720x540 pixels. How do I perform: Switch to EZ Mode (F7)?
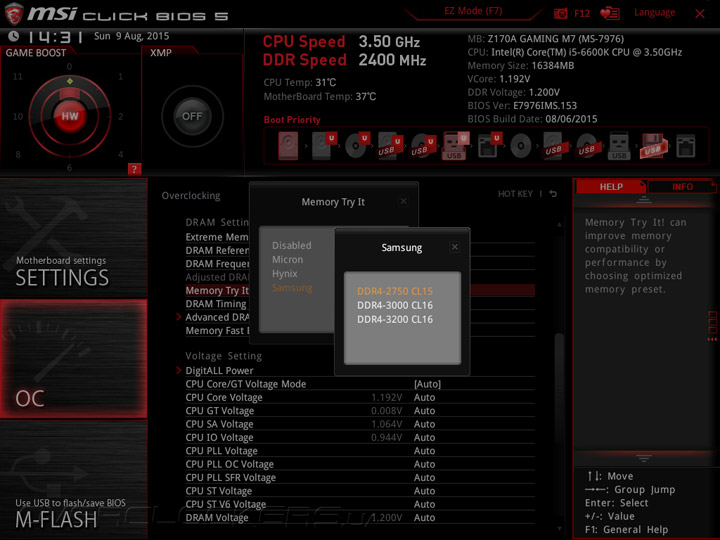[473, 11]
